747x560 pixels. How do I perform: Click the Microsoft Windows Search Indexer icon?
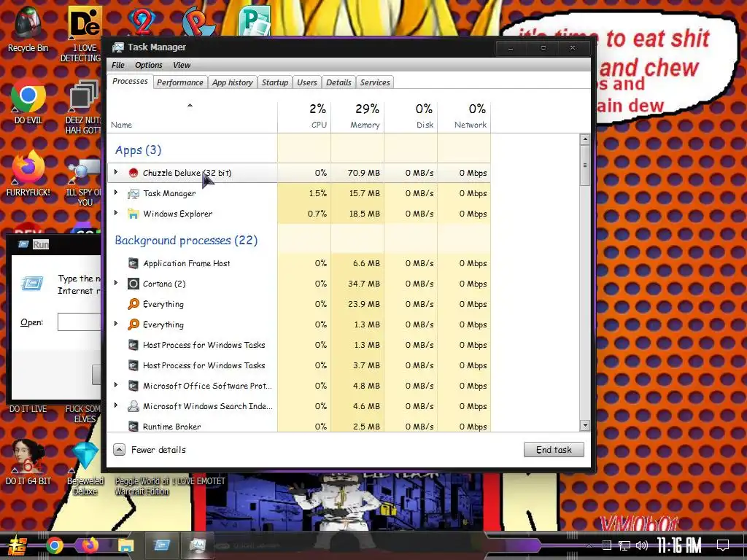[x=133, y=406]
